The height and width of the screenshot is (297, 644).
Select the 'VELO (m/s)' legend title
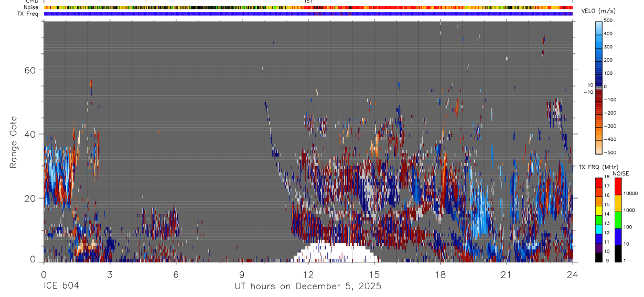point(598,11)
